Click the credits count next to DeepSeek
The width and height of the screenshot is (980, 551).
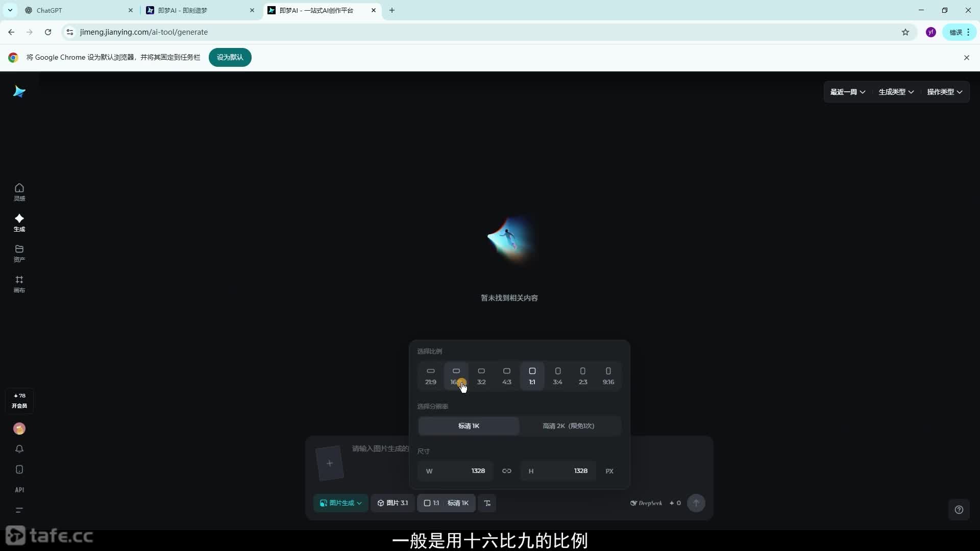point(675,503)
